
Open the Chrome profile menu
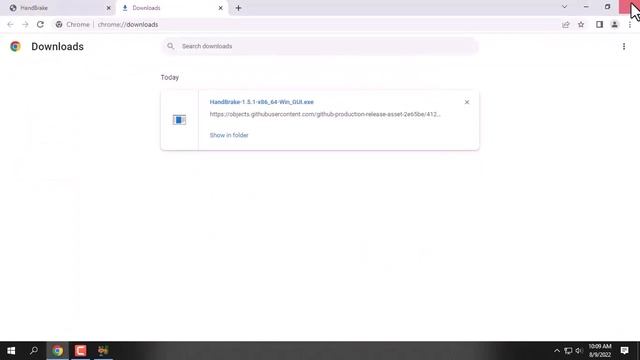click(x=614, y=24)
